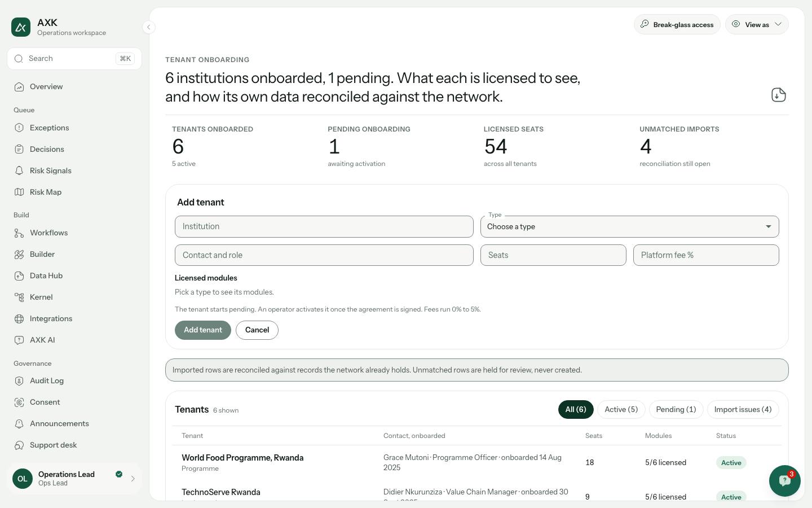Image resolution: width=812 pixels, height=508 pixels.
Task: Go to the Support desk page
Action: [x=74, y=445]
